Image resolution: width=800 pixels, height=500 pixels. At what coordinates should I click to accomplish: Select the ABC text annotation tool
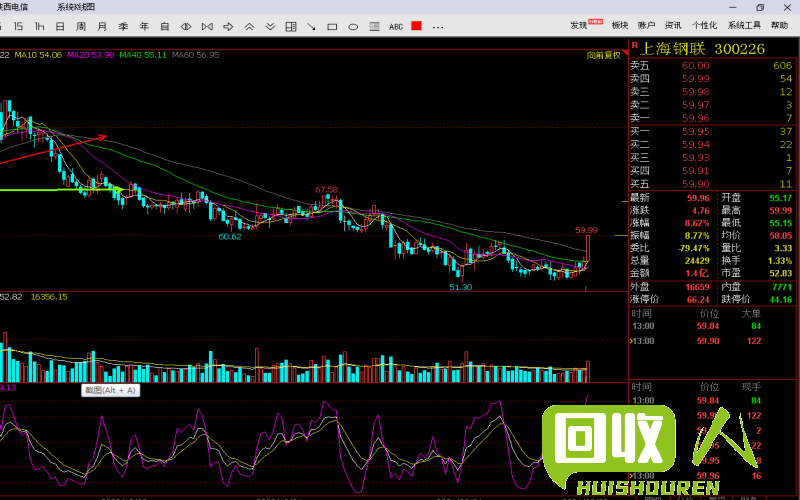pyautogui.click(x=396, y=27)
